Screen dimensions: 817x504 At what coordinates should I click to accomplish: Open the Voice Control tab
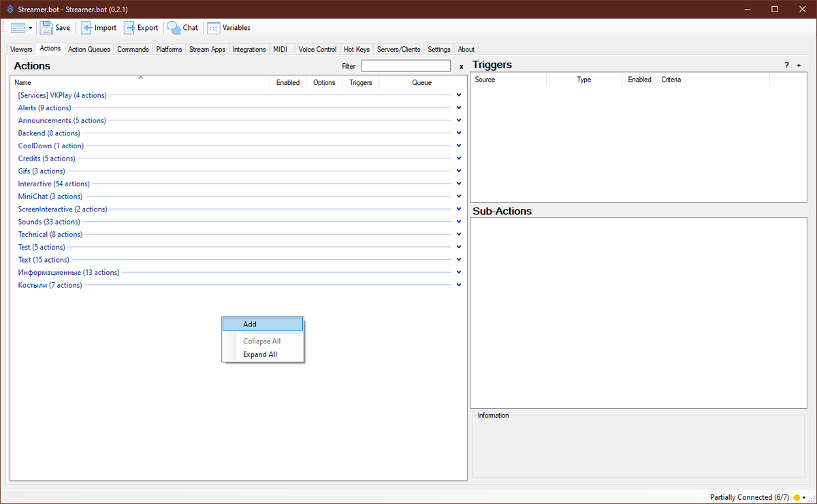[x=317, y=50]
